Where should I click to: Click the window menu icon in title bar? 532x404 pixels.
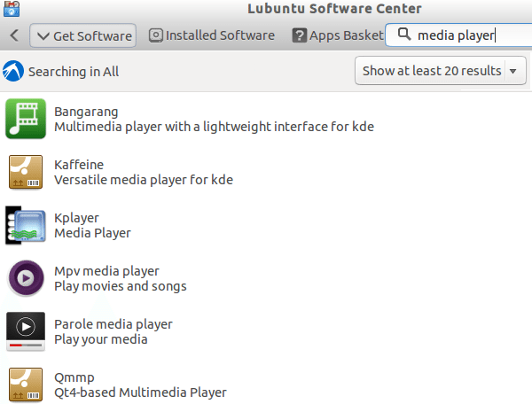[8, 10]
